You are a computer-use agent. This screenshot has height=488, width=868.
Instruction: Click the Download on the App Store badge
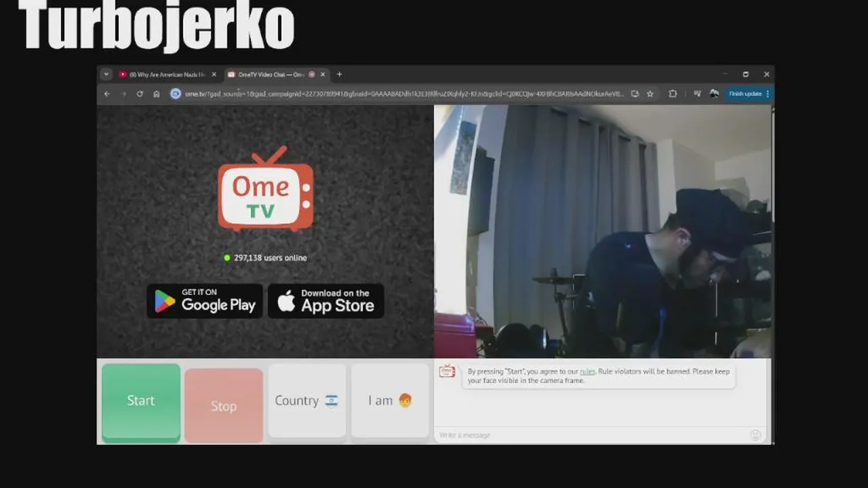[x=326, y=301]
